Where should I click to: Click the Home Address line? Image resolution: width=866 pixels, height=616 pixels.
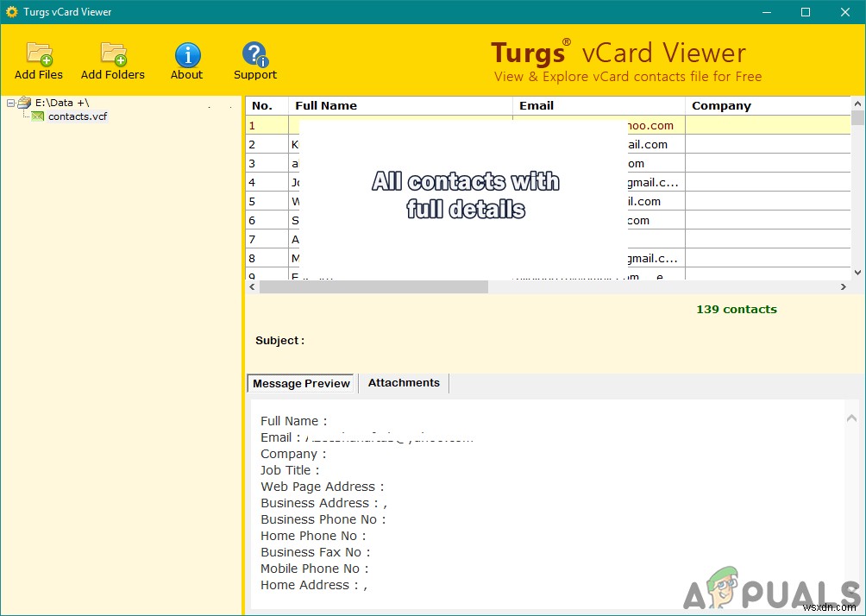pos(314,585)
